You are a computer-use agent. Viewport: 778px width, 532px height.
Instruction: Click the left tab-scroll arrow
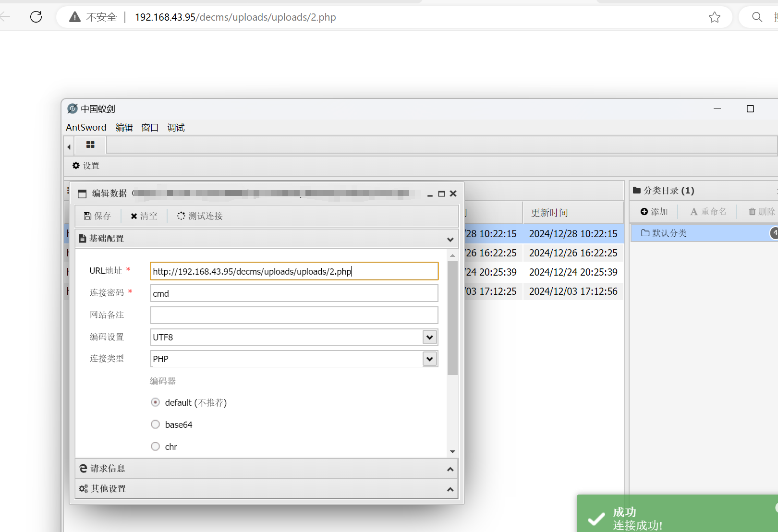69,146
